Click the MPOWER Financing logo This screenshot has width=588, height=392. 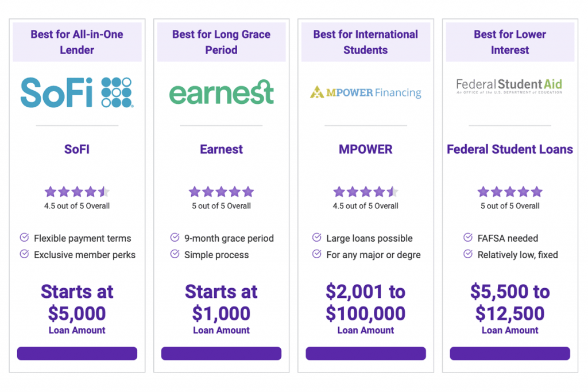366,92
